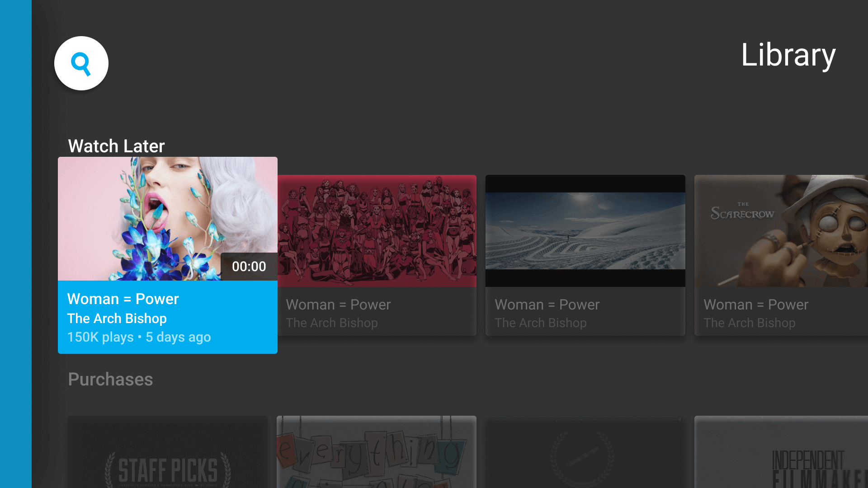
Task: Click the 00:00 duration badge
Action: pyautogui.click(x=249, y=267)
